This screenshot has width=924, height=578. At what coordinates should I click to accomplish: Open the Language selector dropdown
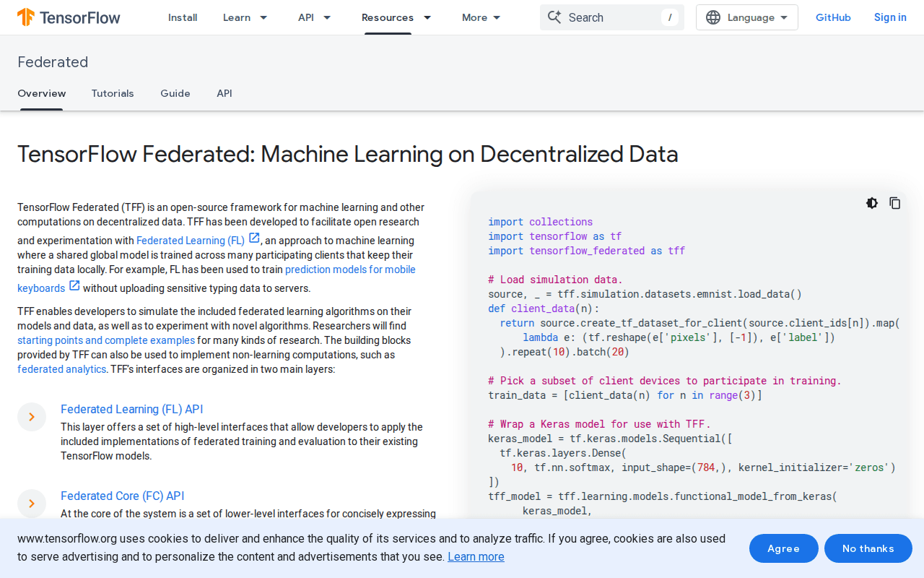pos(747,17)
